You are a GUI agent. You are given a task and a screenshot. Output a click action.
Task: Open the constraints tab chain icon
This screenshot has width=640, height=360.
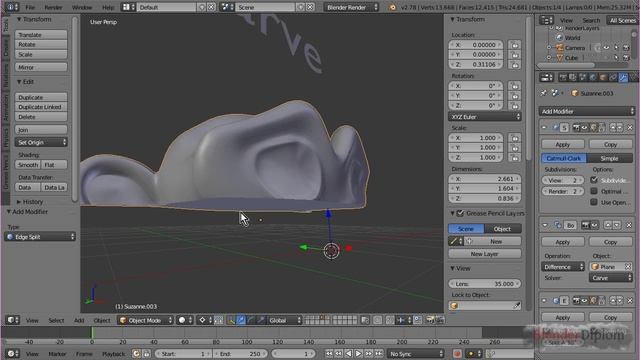pyautogui.click(x=613, y=78)
